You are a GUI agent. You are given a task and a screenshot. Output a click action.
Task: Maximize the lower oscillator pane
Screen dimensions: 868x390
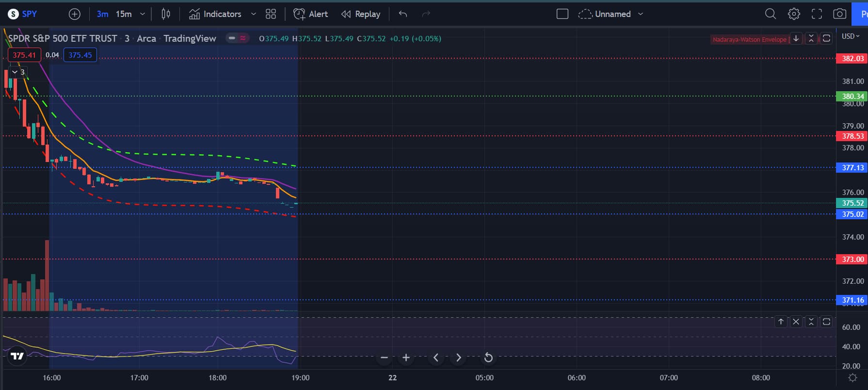[x=827, y=322]
